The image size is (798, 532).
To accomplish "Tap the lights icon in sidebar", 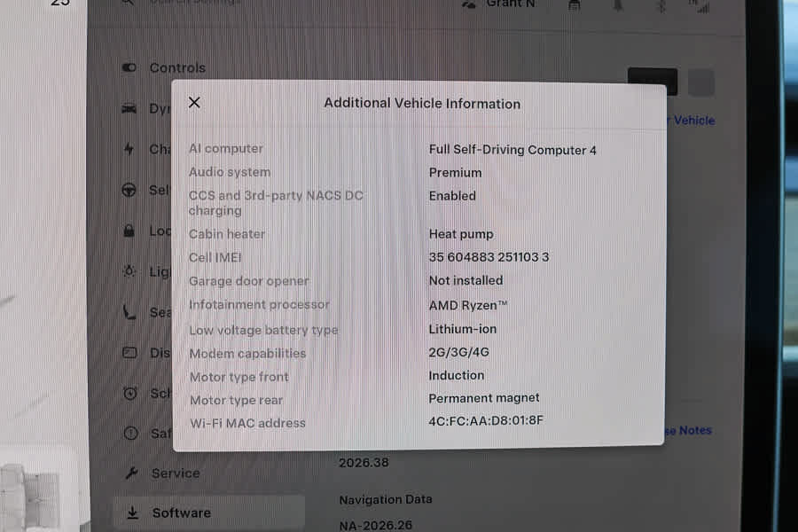I will (129, 271).
